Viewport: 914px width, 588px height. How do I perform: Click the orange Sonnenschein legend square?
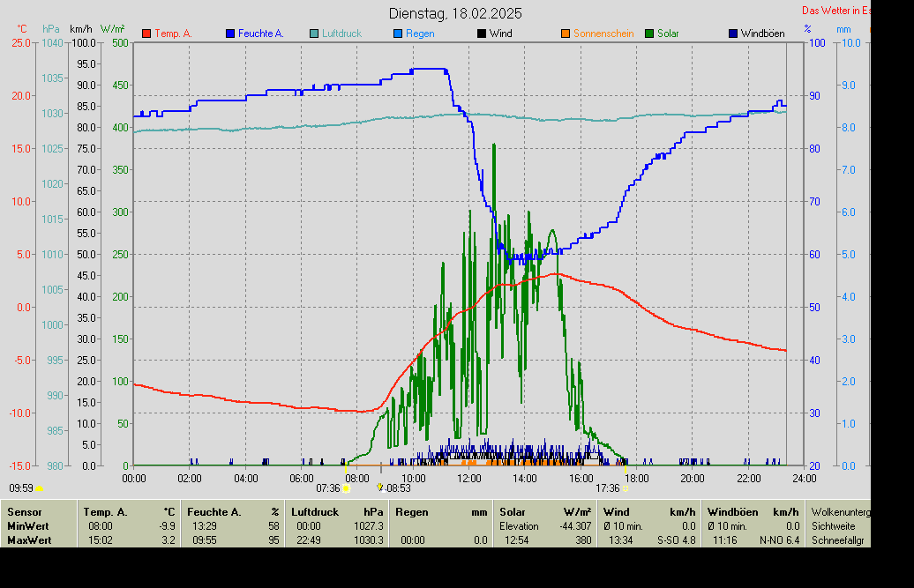566,33
